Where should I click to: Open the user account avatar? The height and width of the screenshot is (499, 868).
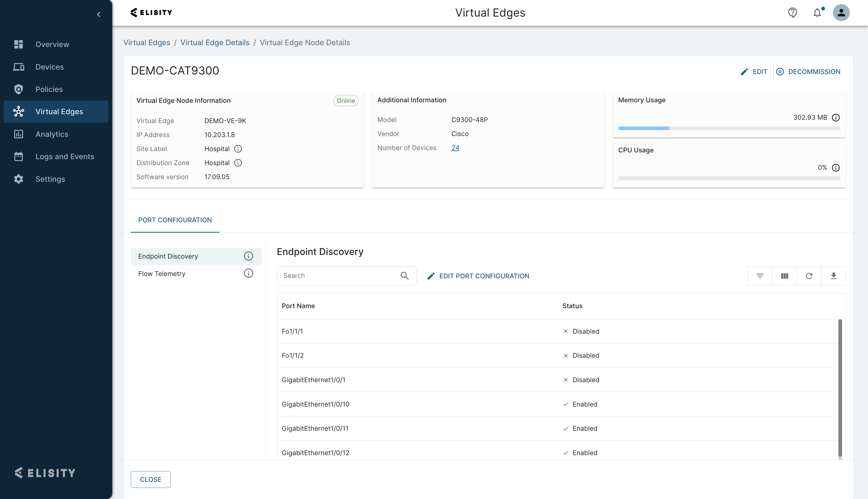coord(841,13)
